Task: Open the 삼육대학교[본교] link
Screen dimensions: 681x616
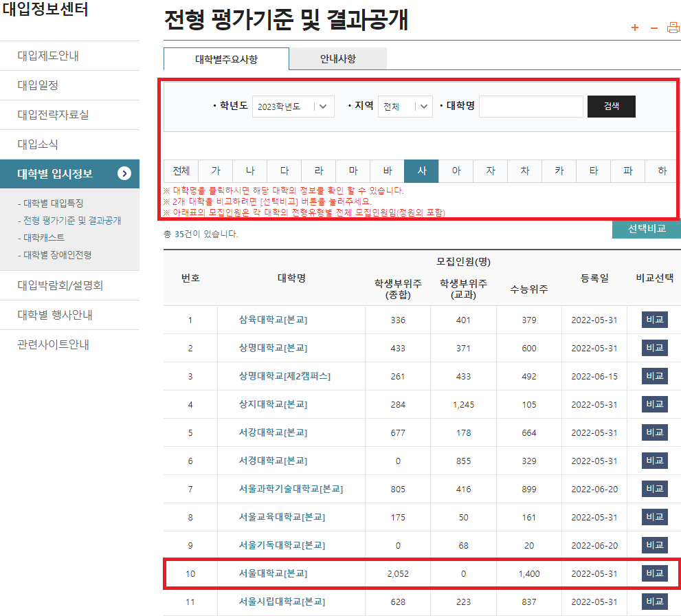Action: tap(273, 320)
